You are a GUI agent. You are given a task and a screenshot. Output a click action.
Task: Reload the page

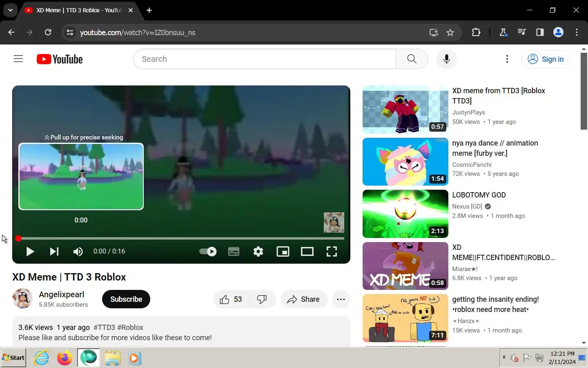tap(48, 32)
